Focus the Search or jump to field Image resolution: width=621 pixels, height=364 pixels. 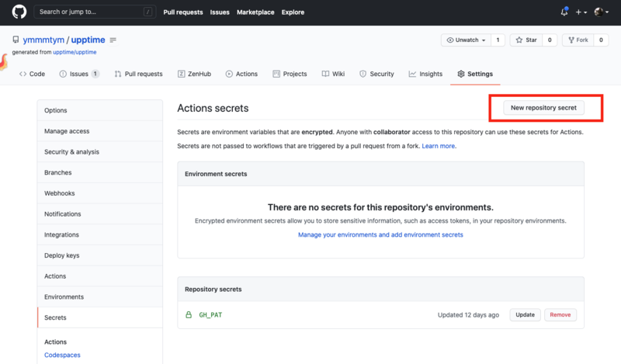click(x=95, y=12)
